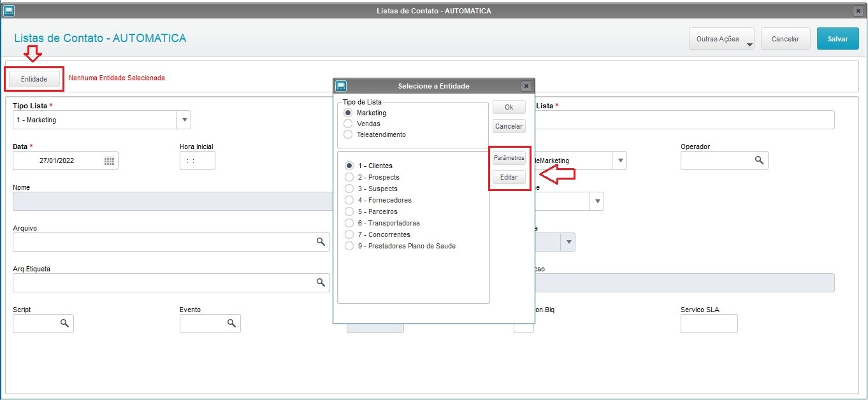The width and height of the screenshot is (868, 400).
Task: Pick 4 - Fornecedores entity radio button
Action: point(349,200)
